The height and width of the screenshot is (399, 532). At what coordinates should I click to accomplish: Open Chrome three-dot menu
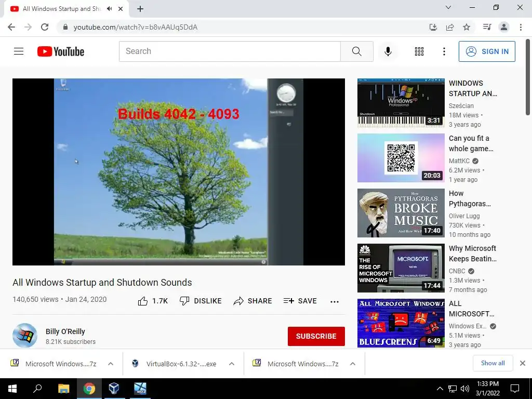521,27
